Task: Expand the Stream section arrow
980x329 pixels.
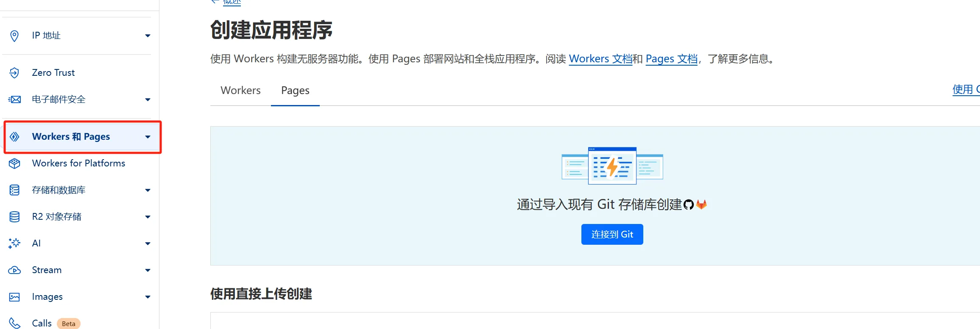Action: click(148, 271)
